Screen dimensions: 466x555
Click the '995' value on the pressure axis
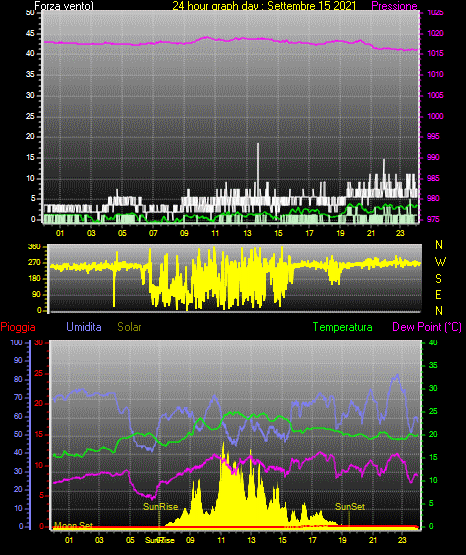(x=433, y=136)
